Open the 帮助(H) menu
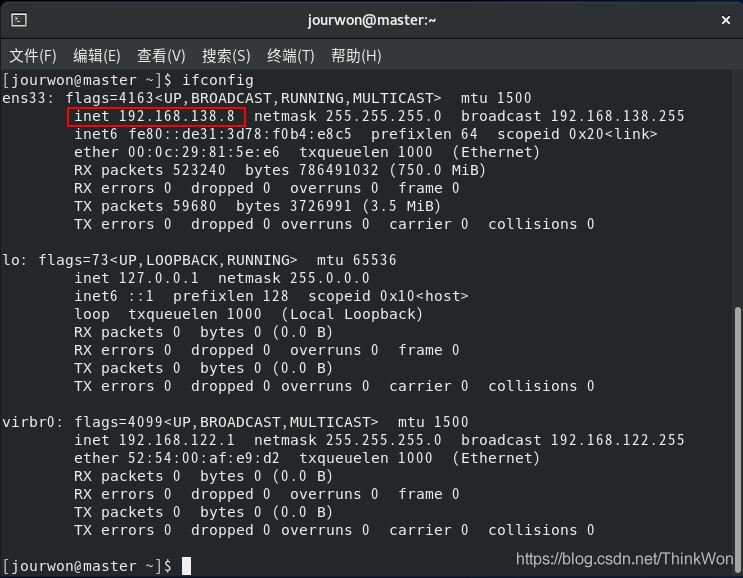The height and width of the screenshot is (578, 743). 356,56
